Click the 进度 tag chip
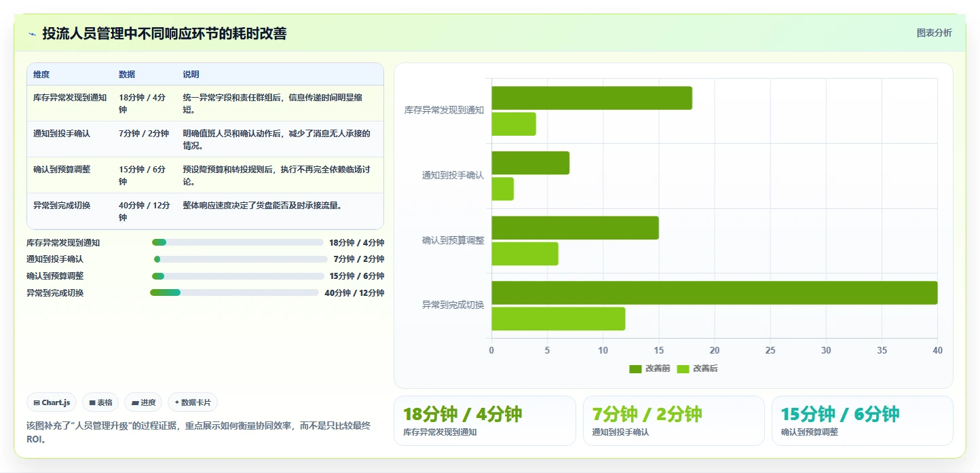The image size is (980, 473). (x=144, y=402)
